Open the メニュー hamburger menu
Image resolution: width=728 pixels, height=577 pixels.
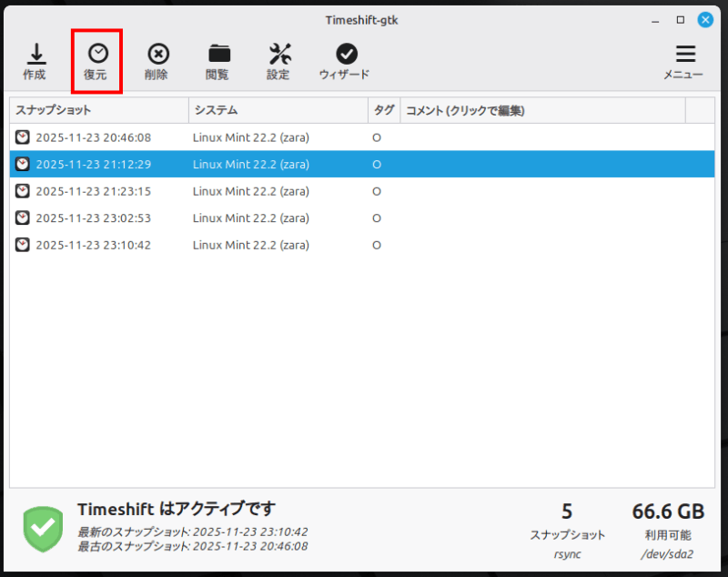click(x=684, y=55)
